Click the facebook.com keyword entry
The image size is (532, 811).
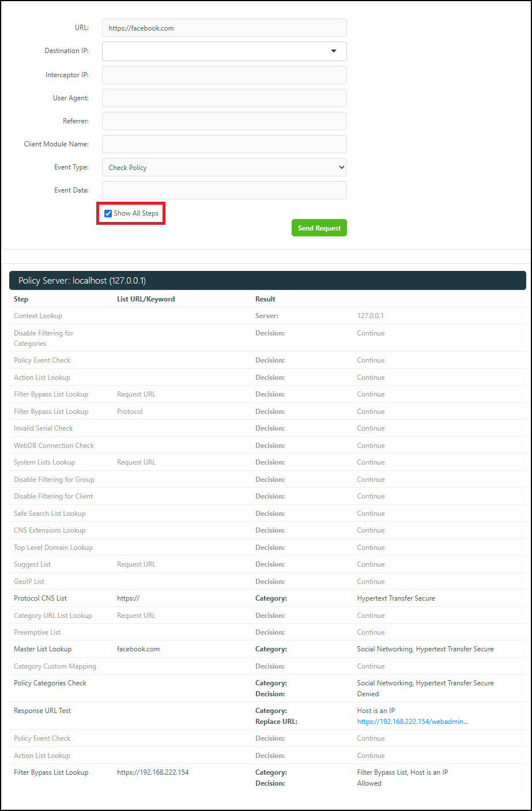pos(138,649)
